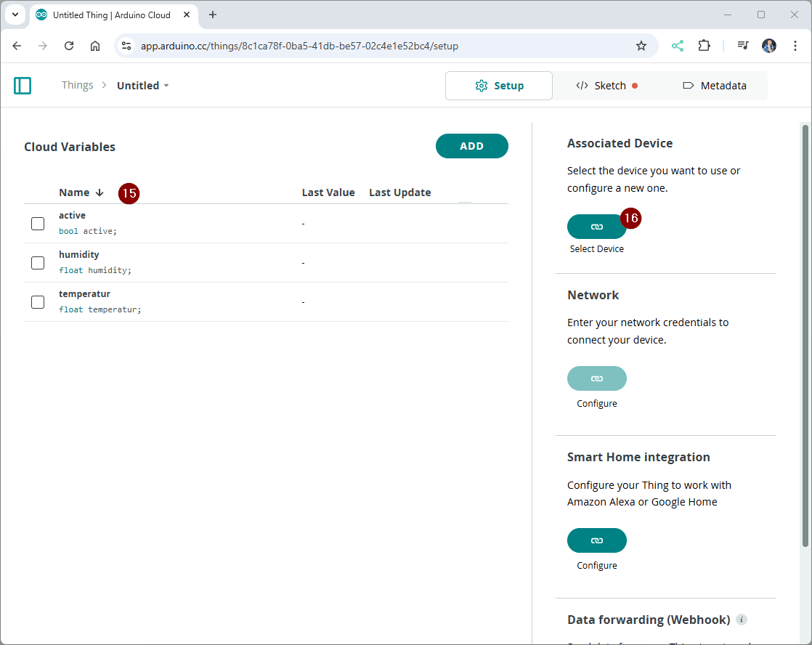812x645 pixels.
Task: Reload the page with the refresh icon
Action: (x=69, y=46)
